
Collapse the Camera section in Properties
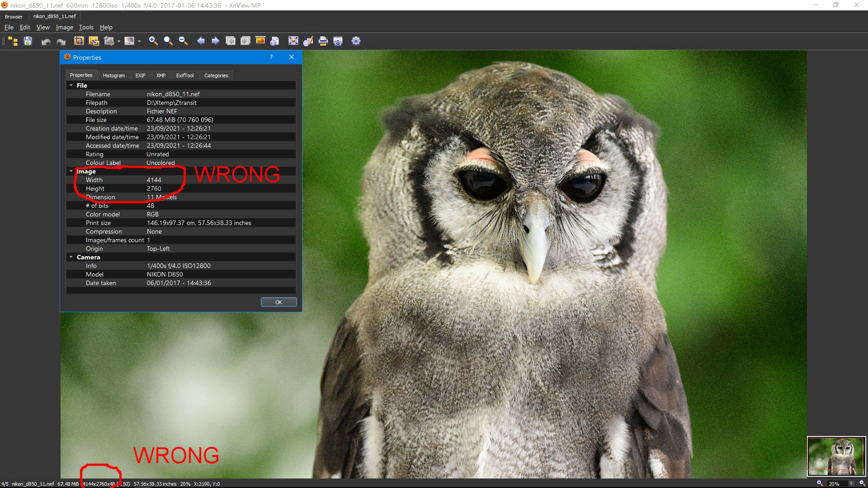pos(71,257)
